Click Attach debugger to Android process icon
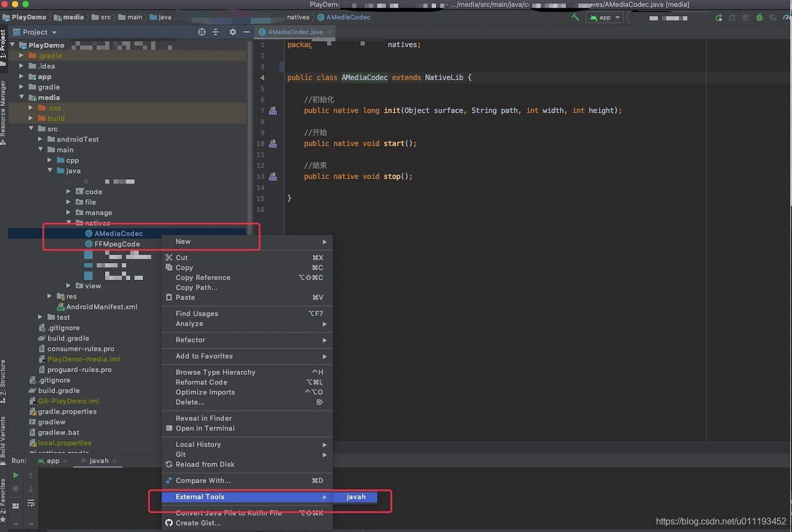Image resolution: width=792 pixels, height=532 pixels. click(x=773, y=17)
